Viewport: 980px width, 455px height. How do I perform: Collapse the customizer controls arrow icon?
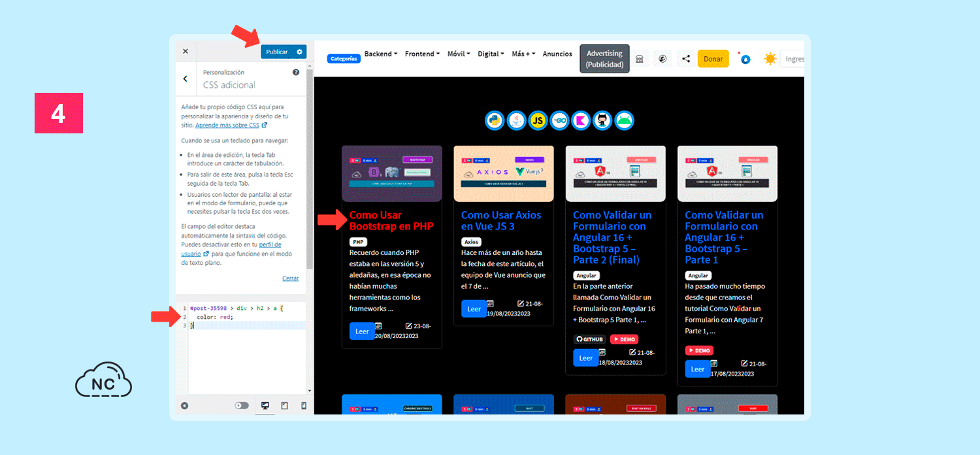click(185, 405)
